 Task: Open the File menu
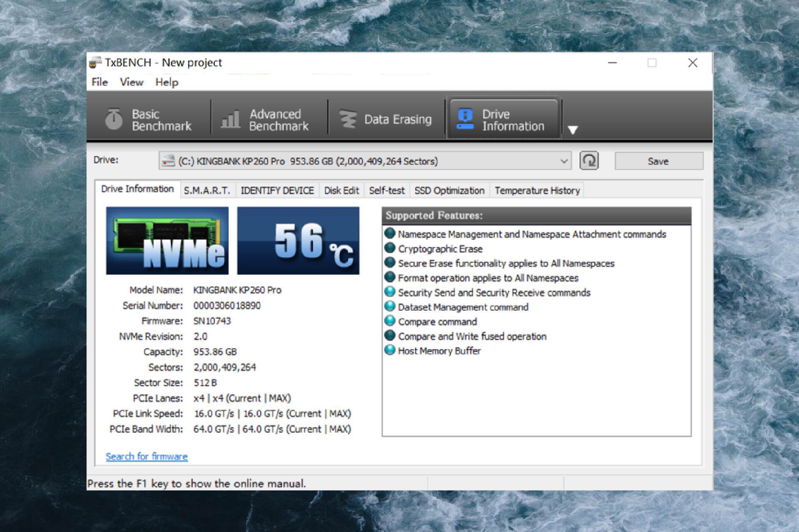pos(99,82)
